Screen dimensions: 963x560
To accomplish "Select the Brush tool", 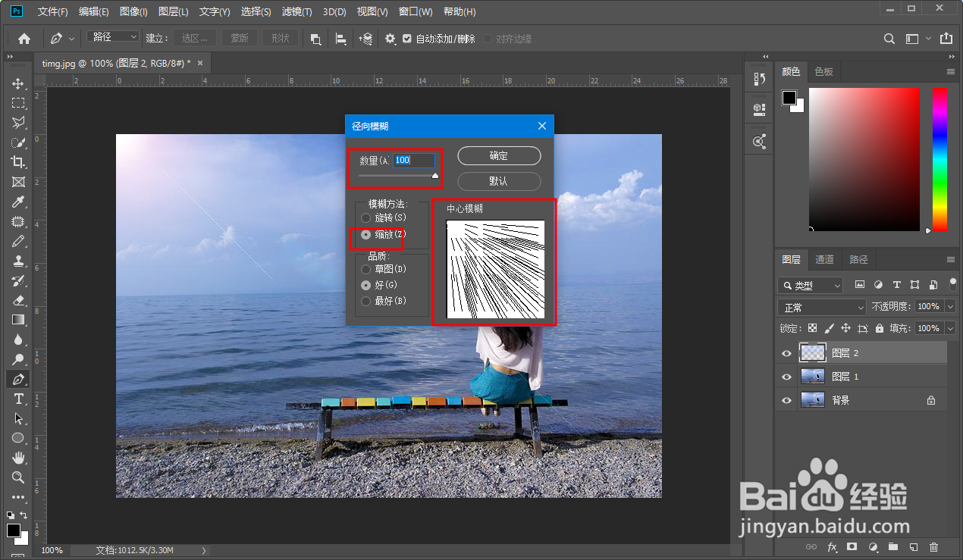I will 18,241.
